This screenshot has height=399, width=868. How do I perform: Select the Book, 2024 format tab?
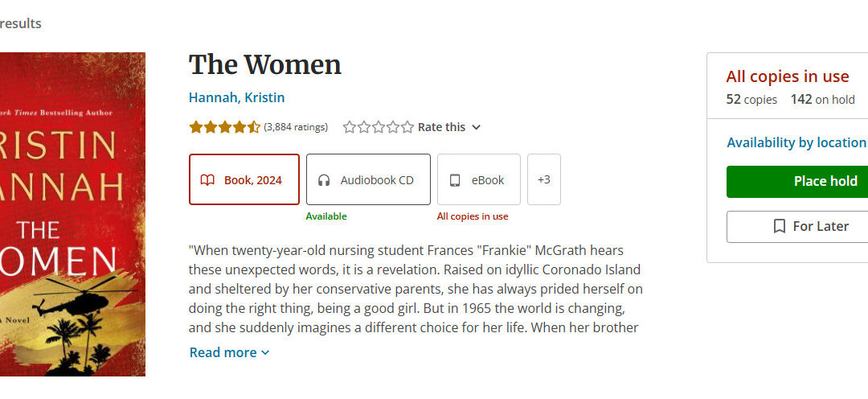[244, 179]
